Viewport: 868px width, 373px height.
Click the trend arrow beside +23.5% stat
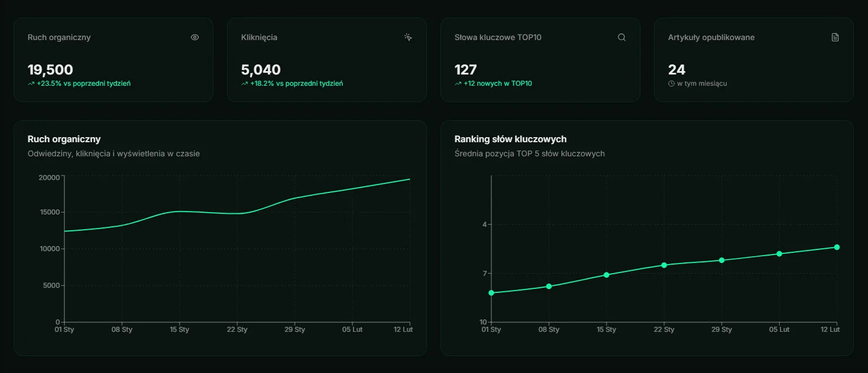click(x=32, y=82)
